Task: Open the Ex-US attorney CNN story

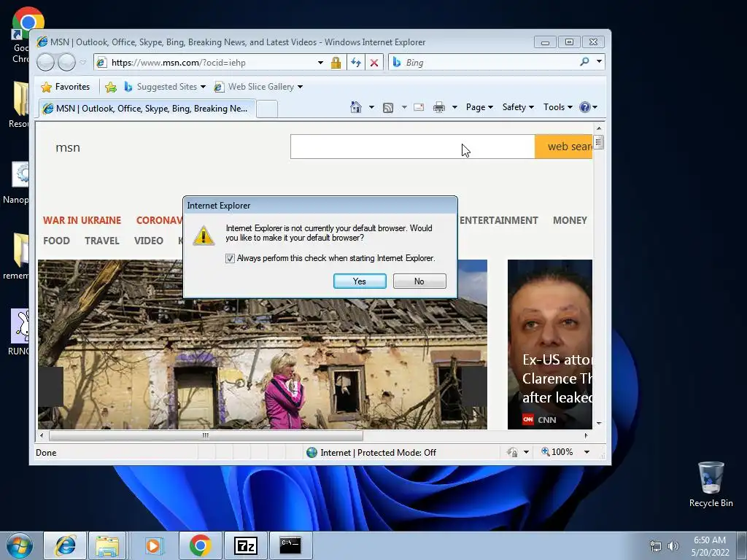Action: click(x=550, y=344)
